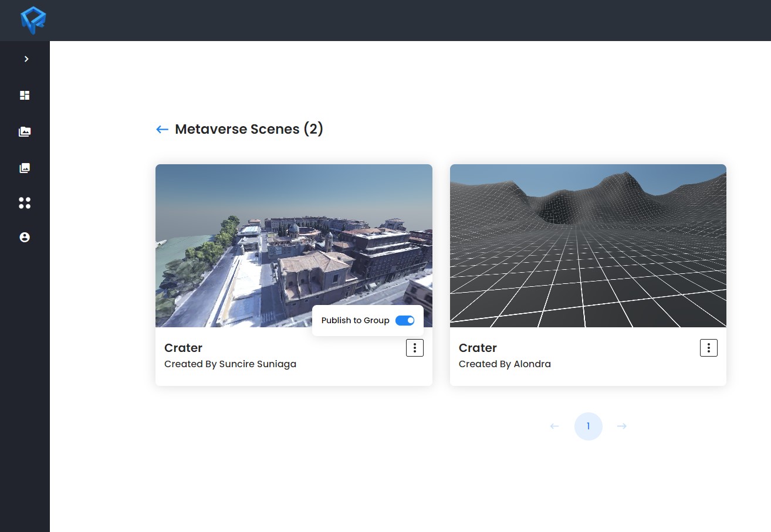Click 'Created By Alondra' text
The image size is (771, 532).
pos(505,364)
